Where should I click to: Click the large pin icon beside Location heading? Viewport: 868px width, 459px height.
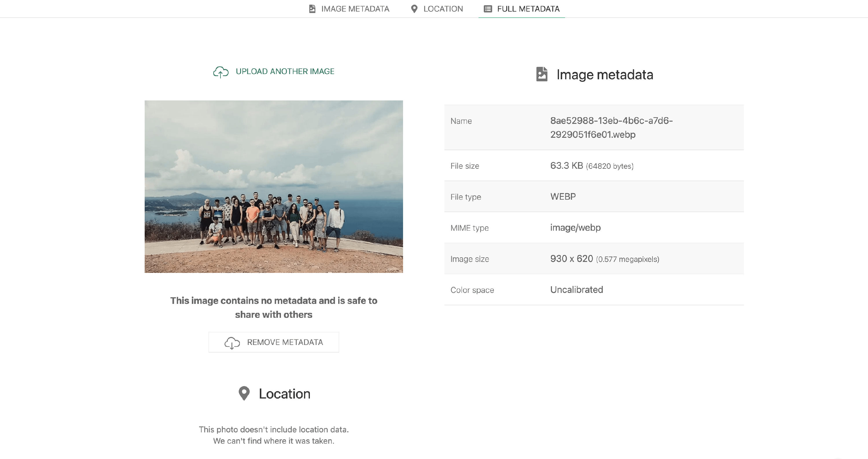244,393
